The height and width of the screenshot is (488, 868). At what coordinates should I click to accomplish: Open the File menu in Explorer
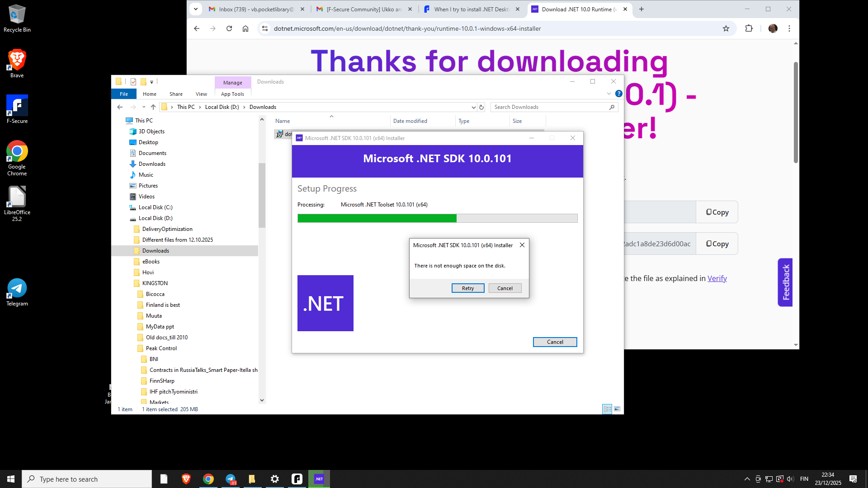point(124,94)
